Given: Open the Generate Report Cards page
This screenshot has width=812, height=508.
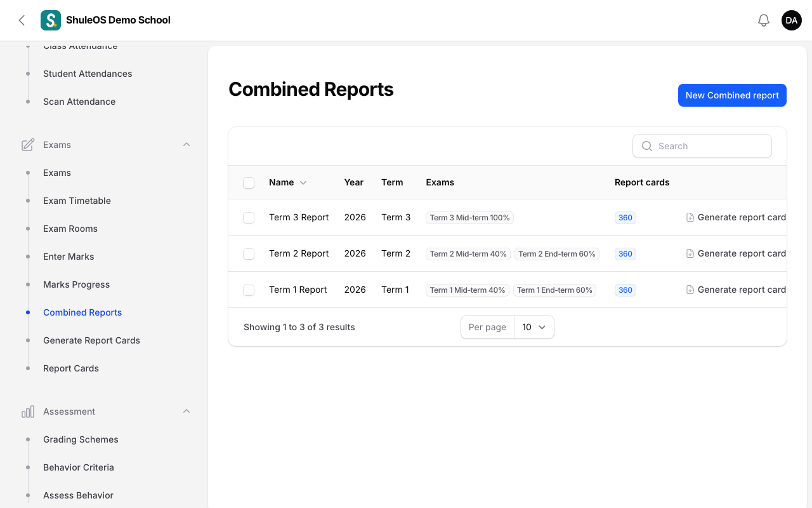Looking at the screenshot, I should (x=91, y=340).
